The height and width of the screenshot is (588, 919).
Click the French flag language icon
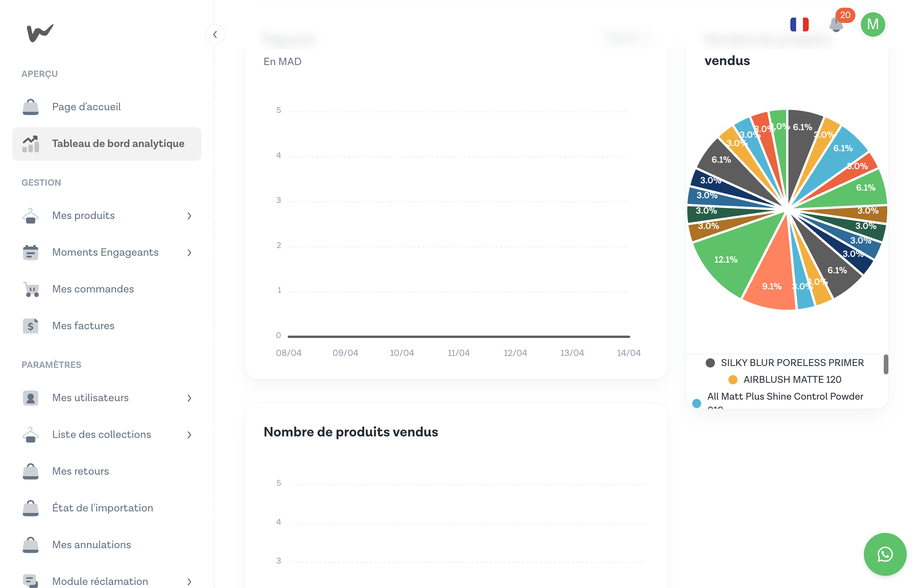799,24
